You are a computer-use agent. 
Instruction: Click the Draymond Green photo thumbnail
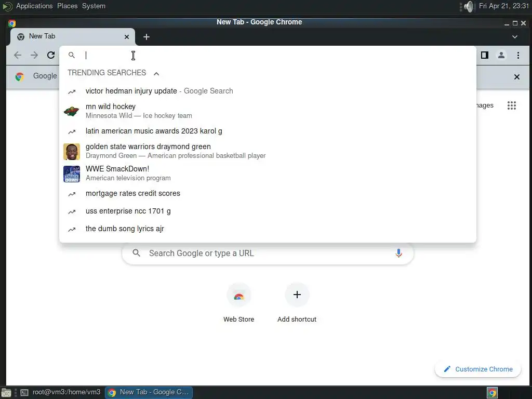(72, 151)
